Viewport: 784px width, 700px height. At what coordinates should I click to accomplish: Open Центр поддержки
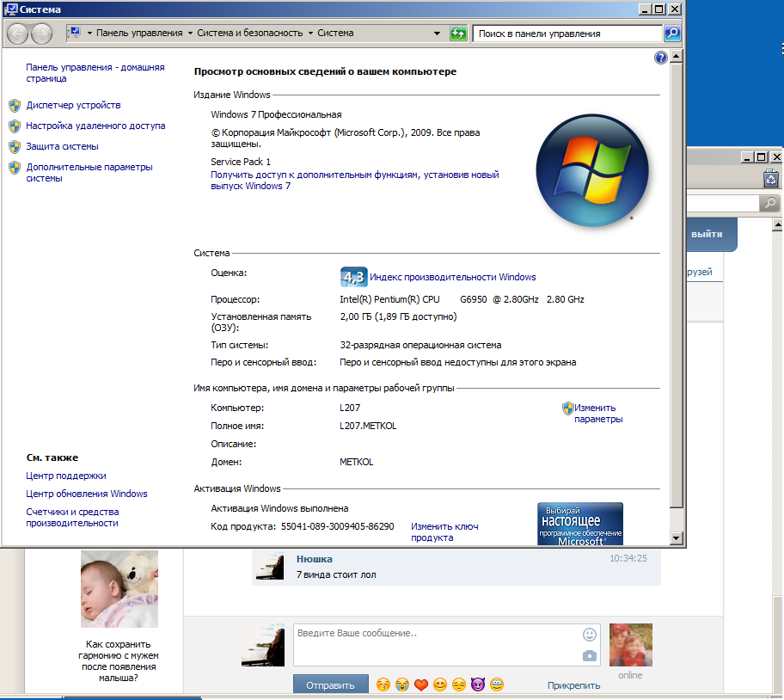(66, 476)
